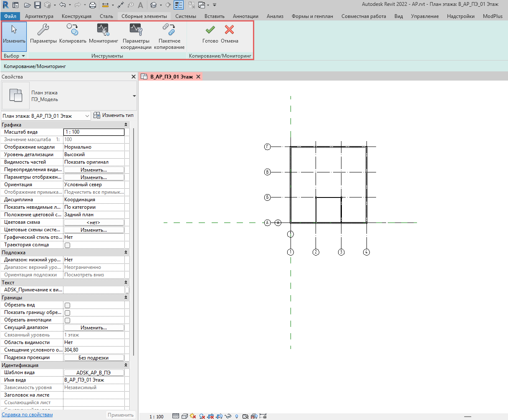Open the Файл menu tab
This screenshot has height=420, width=508.
click(x=10, y=16)
